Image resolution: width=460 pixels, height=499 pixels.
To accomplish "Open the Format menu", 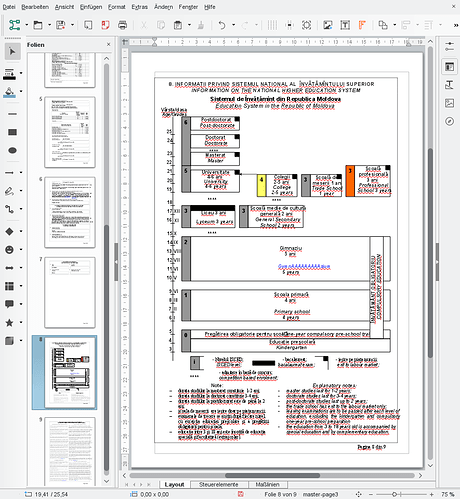I will [x=117, y=7].
